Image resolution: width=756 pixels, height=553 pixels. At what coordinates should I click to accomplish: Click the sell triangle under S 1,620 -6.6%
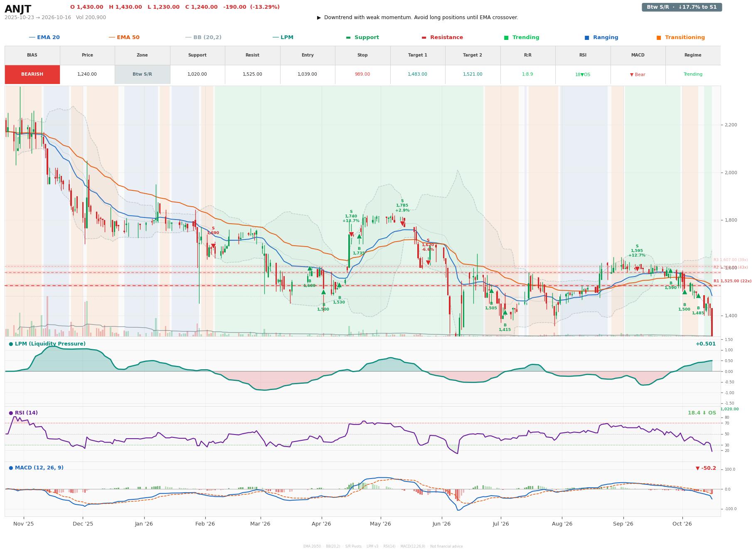428,262
